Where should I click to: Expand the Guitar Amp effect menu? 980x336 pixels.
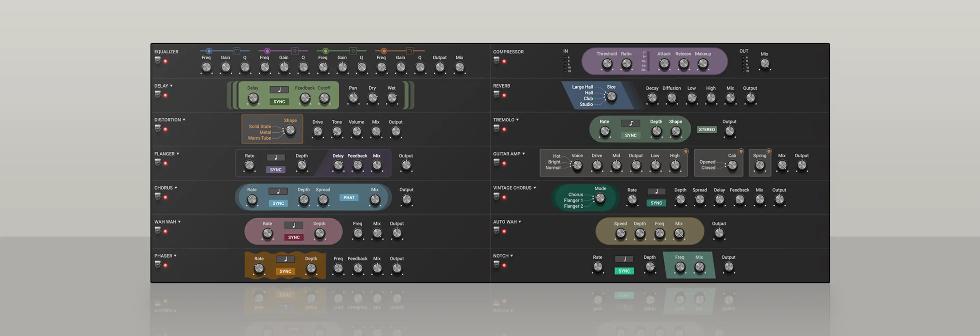pos(523,154)
